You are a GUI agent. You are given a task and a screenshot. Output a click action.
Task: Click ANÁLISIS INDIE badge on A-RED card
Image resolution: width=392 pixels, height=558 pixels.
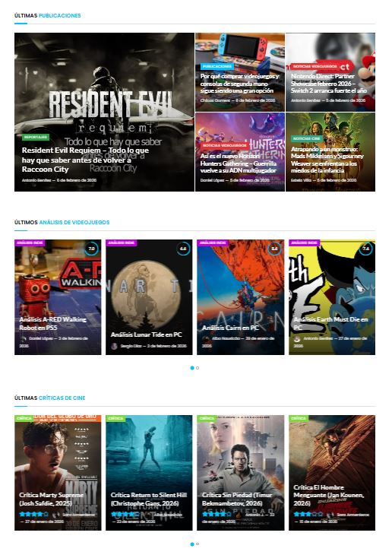click(x=30, y=243)
